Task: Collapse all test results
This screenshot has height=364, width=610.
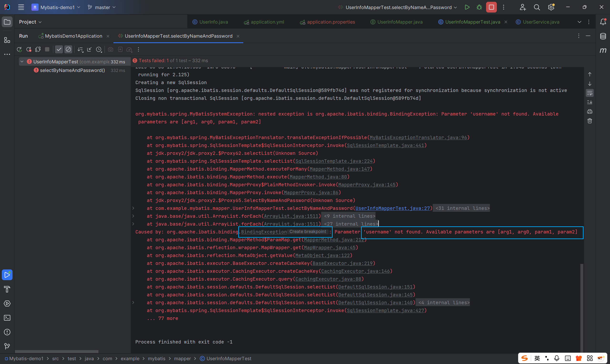Action: (x=89, y=50)
